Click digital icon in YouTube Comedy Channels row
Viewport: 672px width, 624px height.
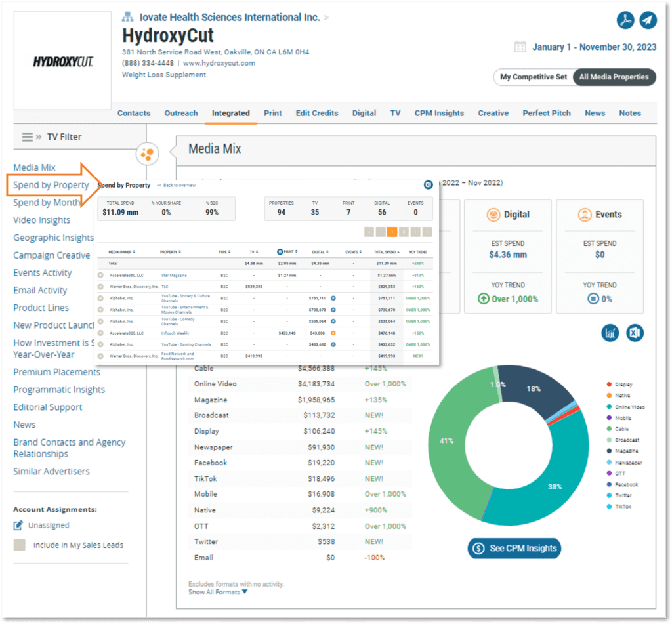333,321
